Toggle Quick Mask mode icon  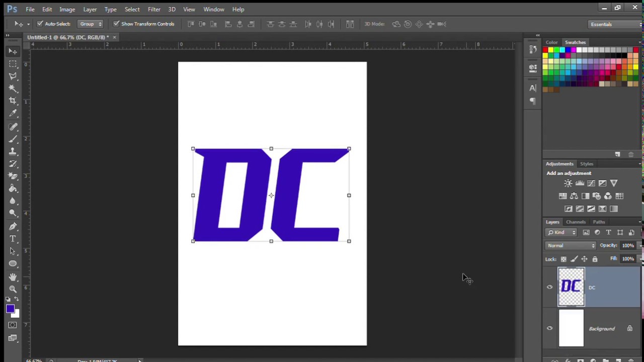(x=13, y=325)
